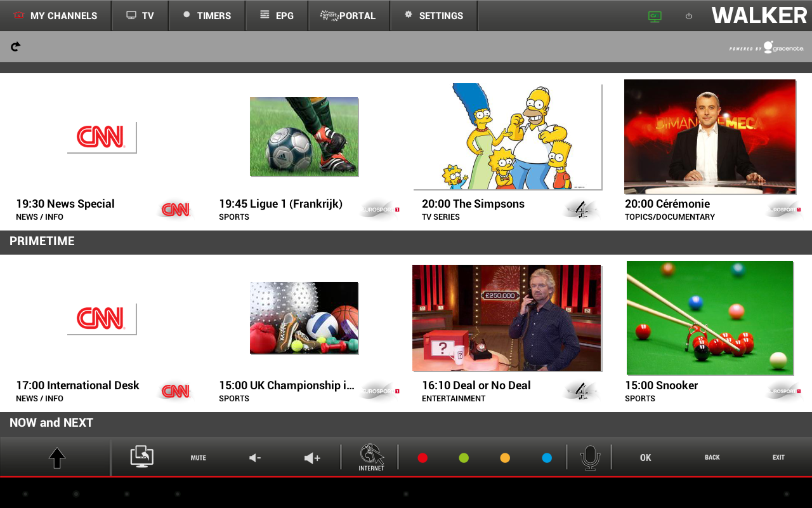Open the International Desk CNN thumbnail

(101, 319)
